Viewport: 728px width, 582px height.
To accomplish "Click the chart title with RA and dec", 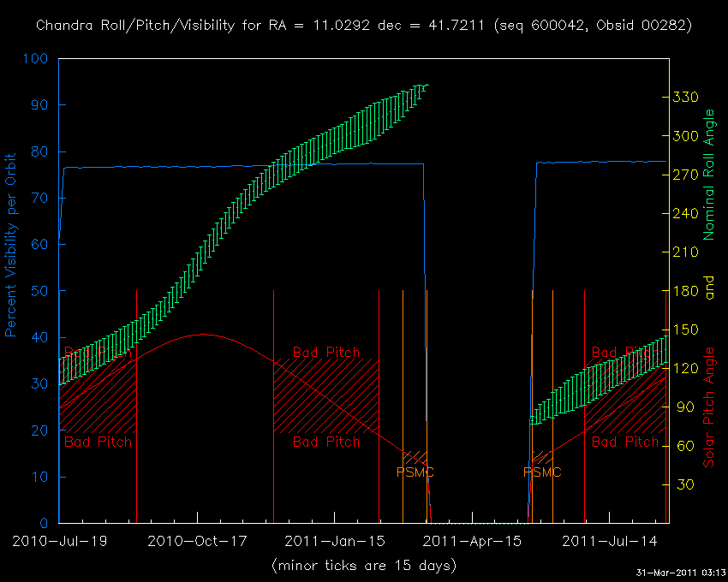I will click(363, 26).
